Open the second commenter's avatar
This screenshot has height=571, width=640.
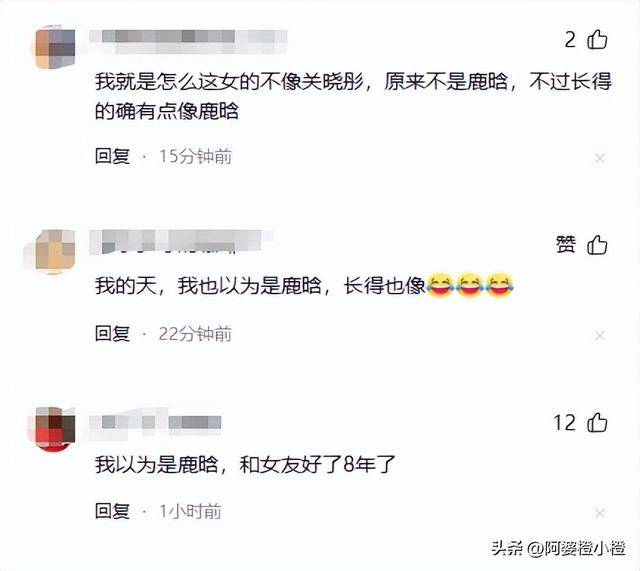[x=55, y=249]
